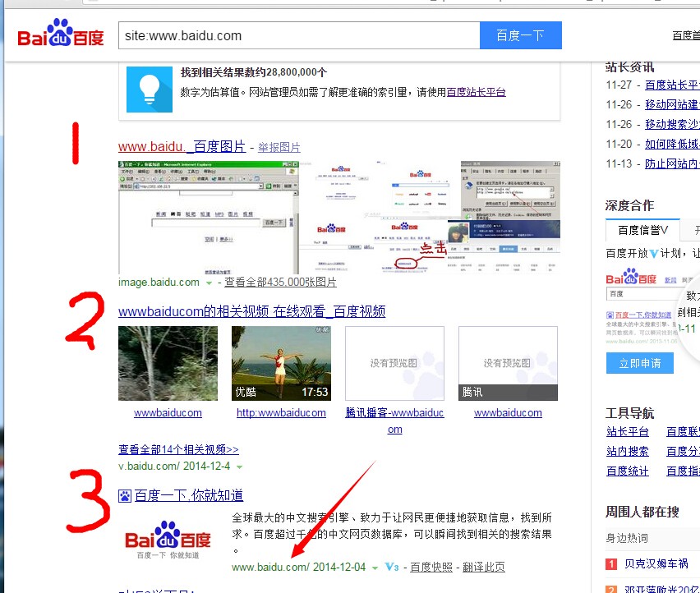The height and width of the screenshot is (593, 700).
Task: Click the search input containing site:www.baidu.com
Action: pyautogui.click(x=298, y=35)
